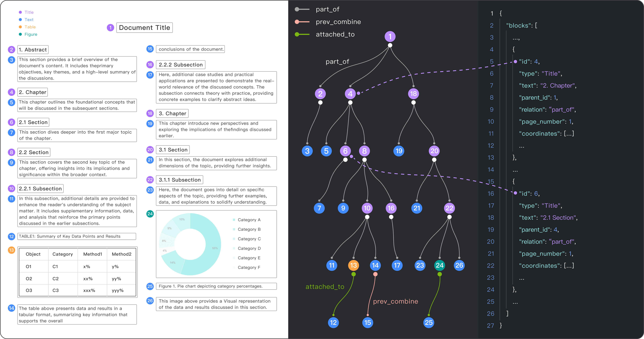Click the '"text": "2.1 Section"' JSON line
Image resolution: width=644 pixels, height=339 pixels.
coord(548,217)
